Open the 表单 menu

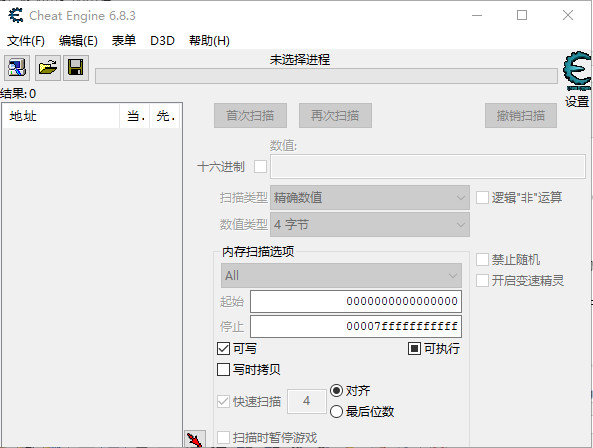[124, 40]
